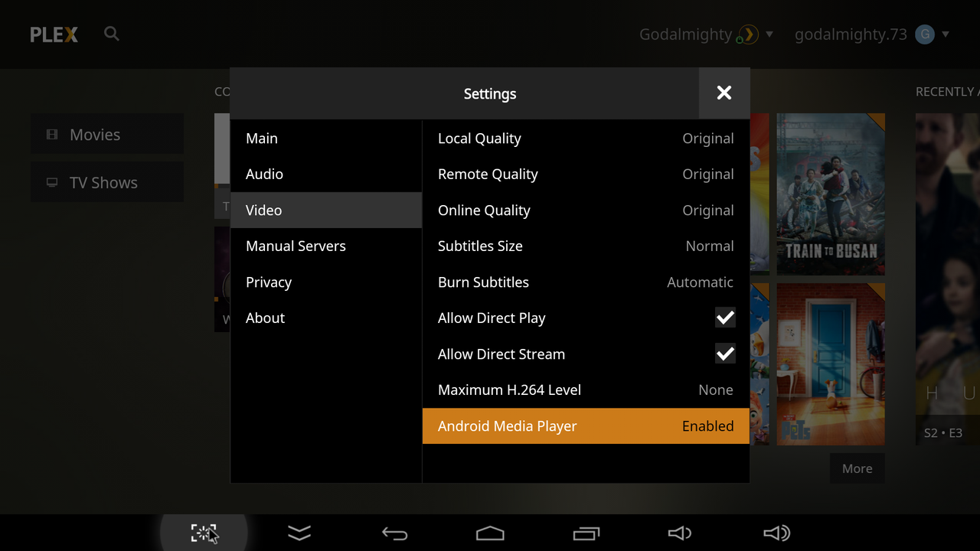
Task: Open The Secret Life of Pets poster
Action: click(x=831, y=364)
